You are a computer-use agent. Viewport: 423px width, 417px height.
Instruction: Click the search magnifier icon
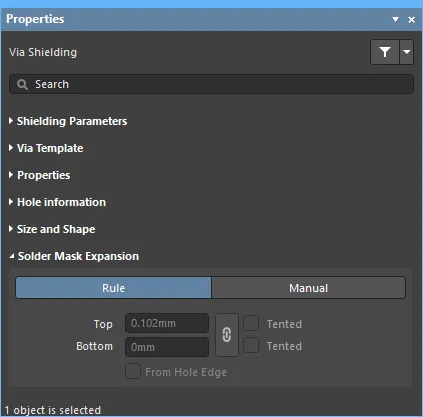point(22,84)
